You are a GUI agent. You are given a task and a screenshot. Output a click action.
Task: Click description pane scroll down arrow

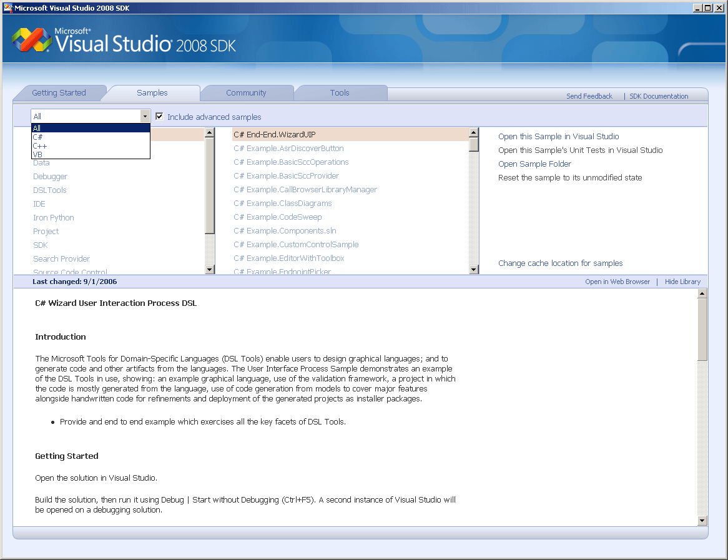click(702, 521)
